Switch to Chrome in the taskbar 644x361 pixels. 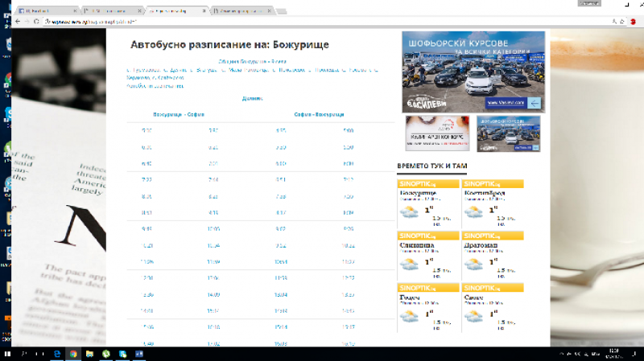[73, 354]
